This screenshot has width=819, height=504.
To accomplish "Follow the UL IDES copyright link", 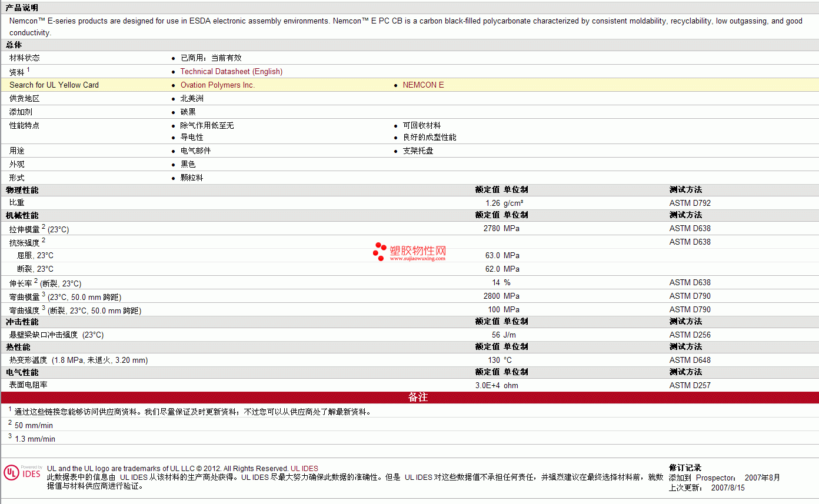I will point(304,469).
